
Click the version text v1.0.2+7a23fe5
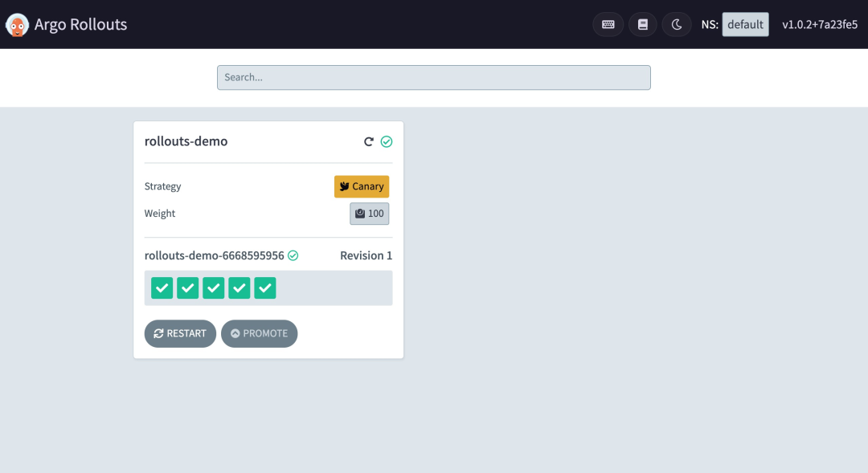(820, 24)
